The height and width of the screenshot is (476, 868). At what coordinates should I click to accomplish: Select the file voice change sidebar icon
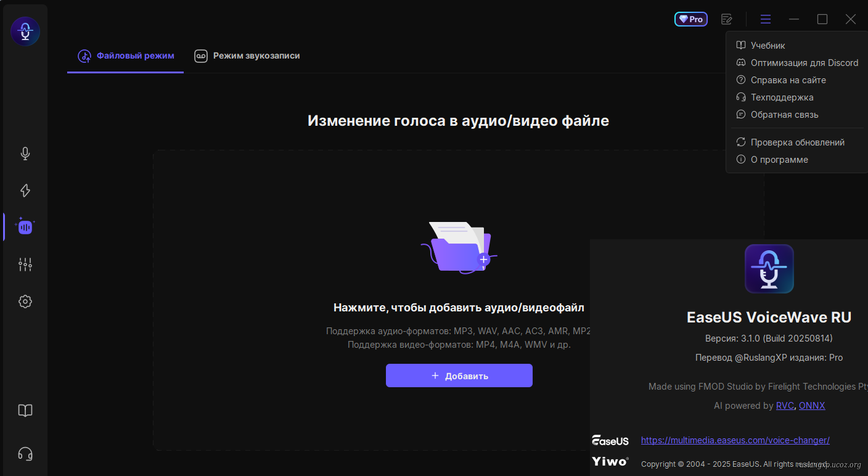pos(25,227)
